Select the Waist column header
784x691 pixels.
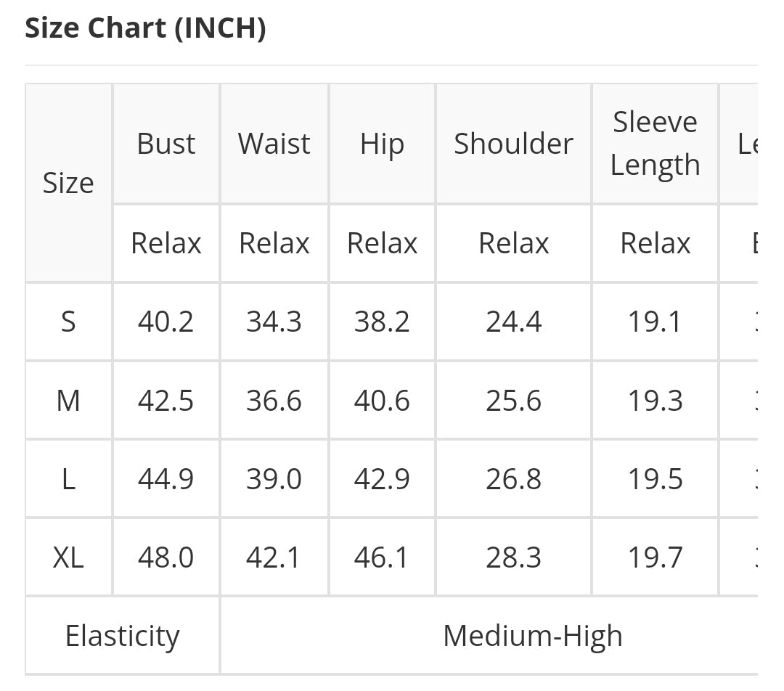coord(274,144)
